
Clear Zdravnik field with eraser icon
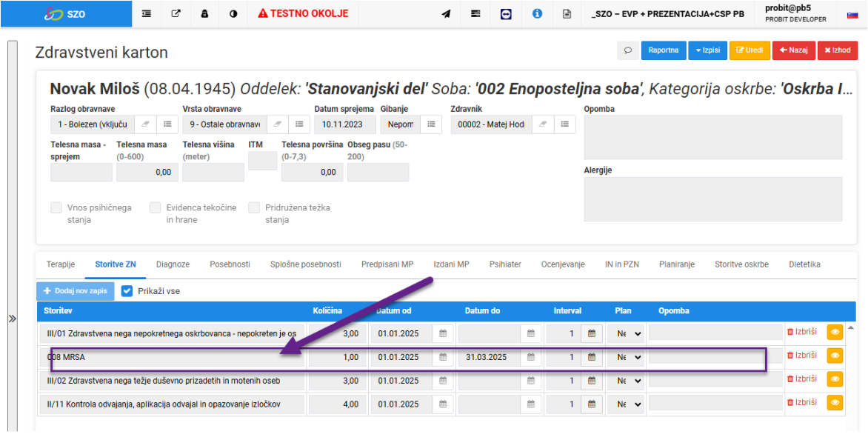coord(543,124)
